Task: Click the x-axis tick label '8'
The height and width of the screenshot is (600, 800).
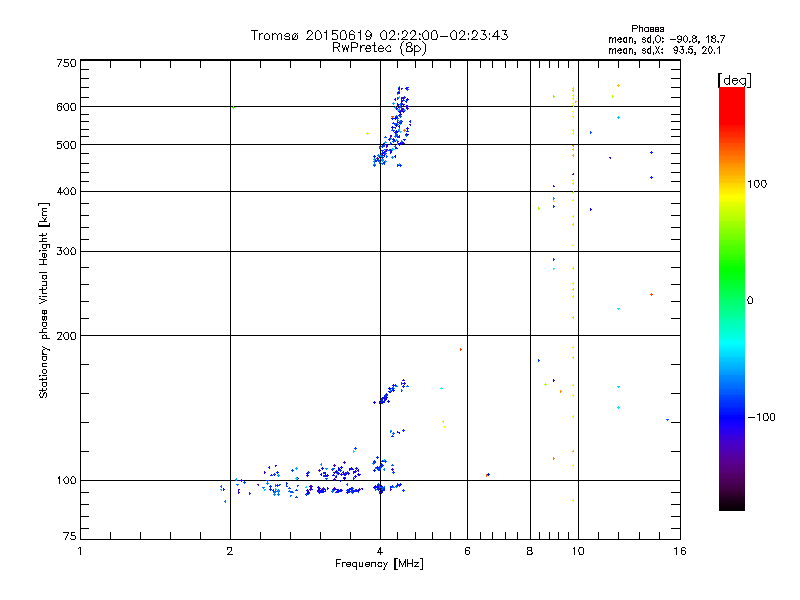Action: tap(530, 551)
